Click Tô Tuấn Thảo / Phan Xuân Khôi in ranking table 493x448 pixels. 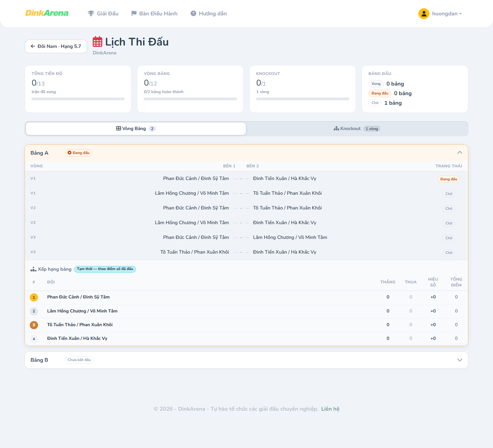click(x=80, y=325)
